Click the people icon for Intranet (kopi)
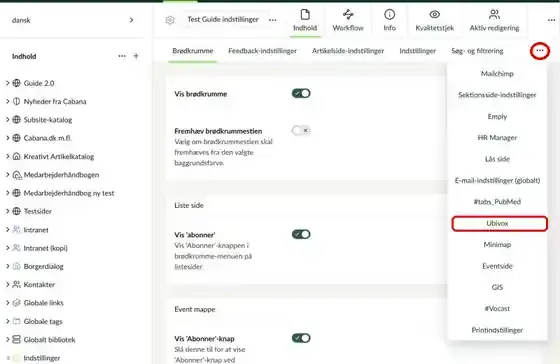This screenshot has width=560, height=364. tap(16, 248)
